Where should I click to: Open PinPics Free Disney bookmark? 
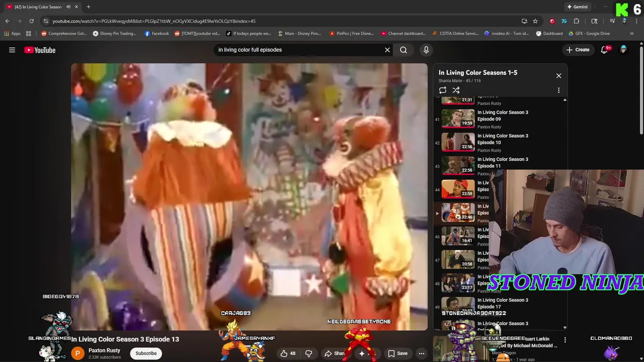point(352,34)
